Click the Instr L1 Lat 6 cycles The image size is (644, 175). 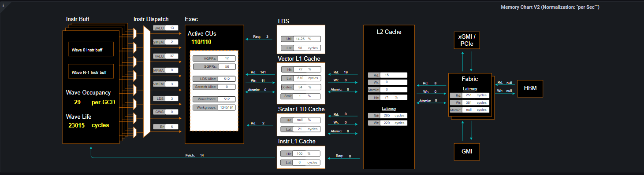(307, 162)
